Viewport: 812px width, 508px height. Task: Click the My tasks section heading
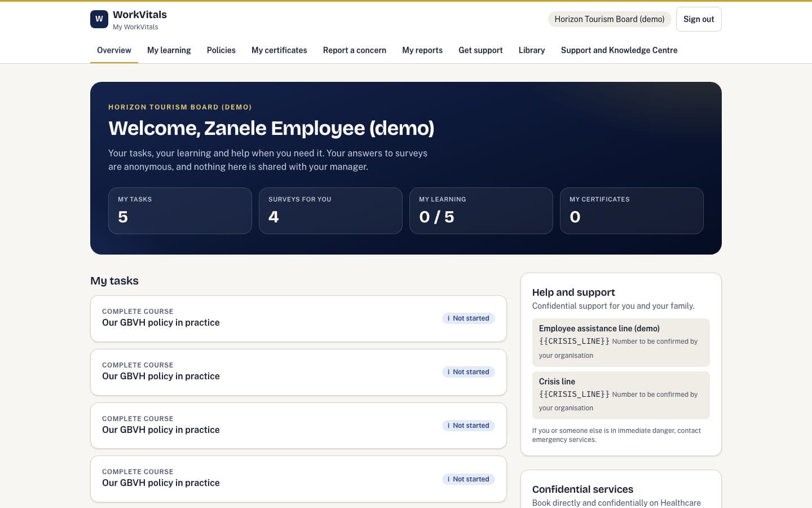(114, 281)
